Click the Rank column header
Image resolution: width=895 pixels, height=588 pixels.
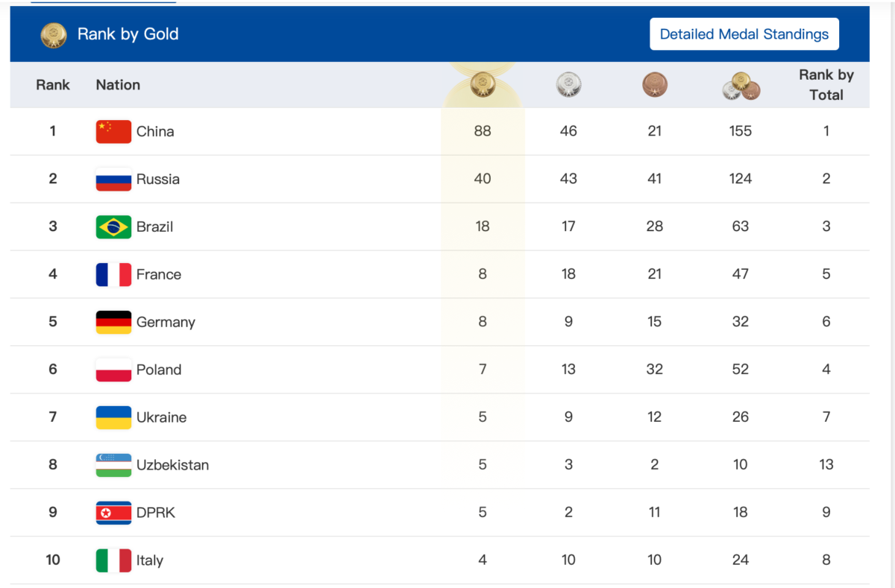[53, 85]
